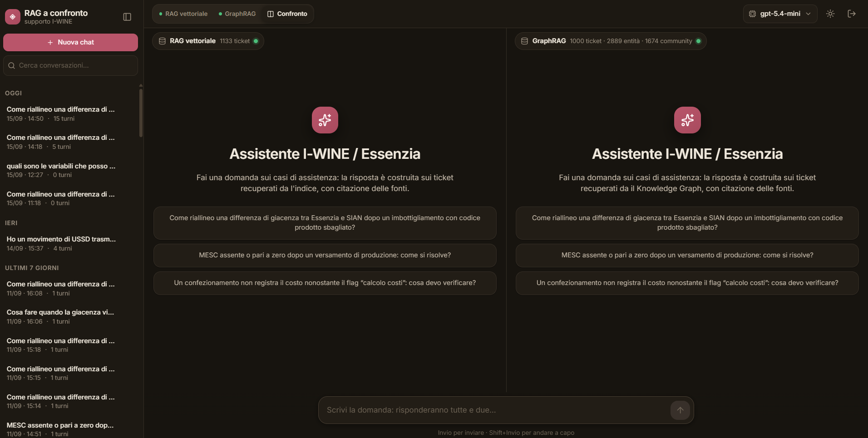
Task: Click the RAG a confronto logo icon
Action: 13,17
